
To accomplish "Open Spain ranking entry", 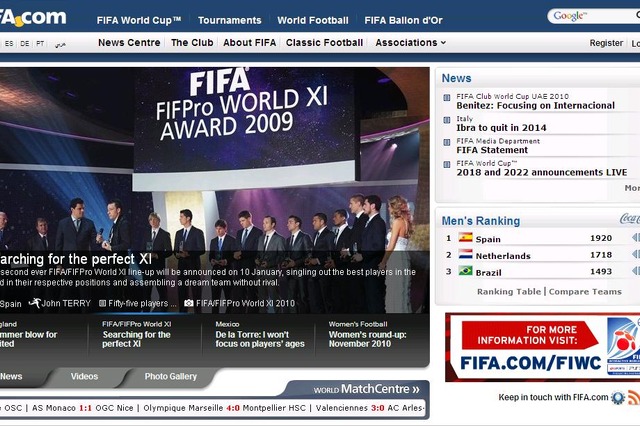I will pos(488,239).
